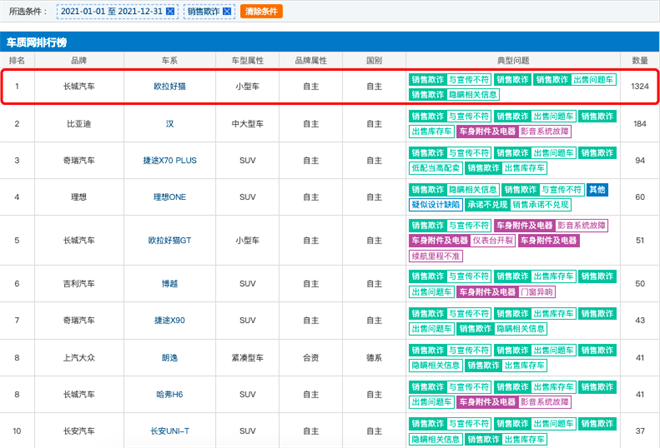Click 低配当高配卖 tag in 捷途X70 PLUS row
660x448 pixels.
pyautogui.click(x=436, y=168)
